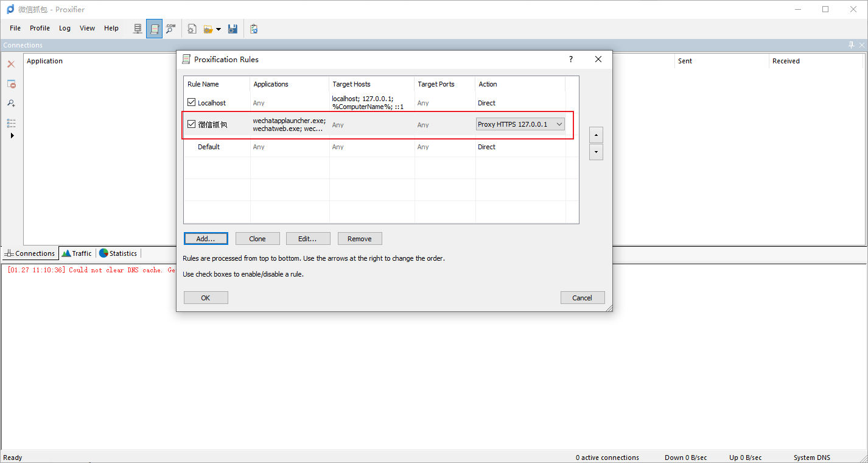
Task: Expand the open profile dropdown arrow
Action: click(x=219, y=29)
